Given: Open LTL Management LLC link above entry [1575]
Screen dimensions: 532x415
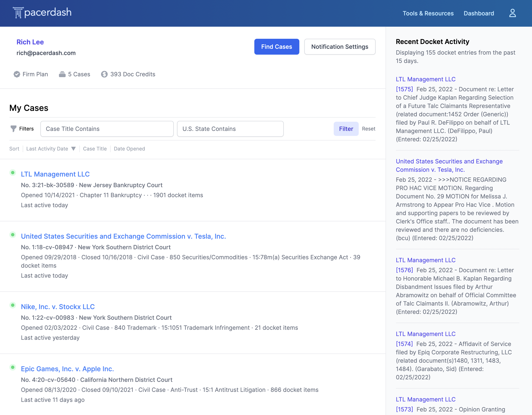Looking at the screenshot, I should point(426,79).
